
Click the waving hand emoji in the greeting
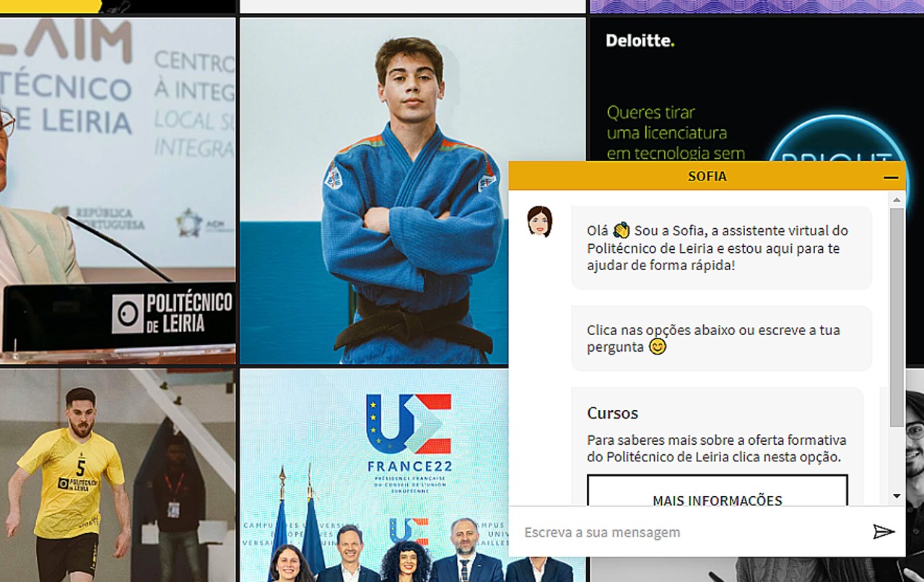(x=621, y=231)
